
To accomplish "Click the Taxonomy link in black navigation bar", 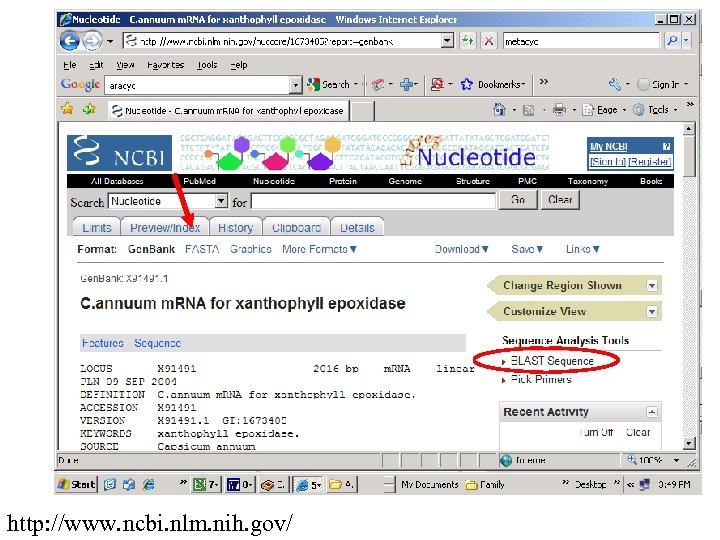I will [x=588, y=181].
